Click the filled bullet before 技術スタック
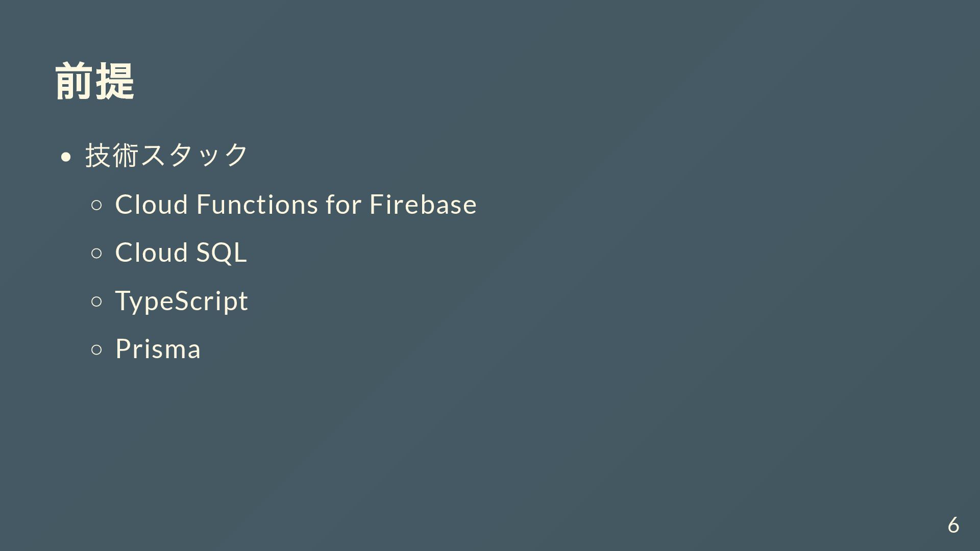This screenshot has height=551, width=980. pos(65,157)
